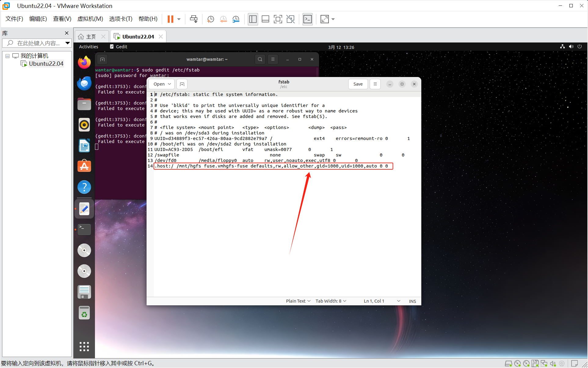Enter full screen mode via the toolbar icon
This screenshot has height=368, width=588.
[x=278, y=19]
